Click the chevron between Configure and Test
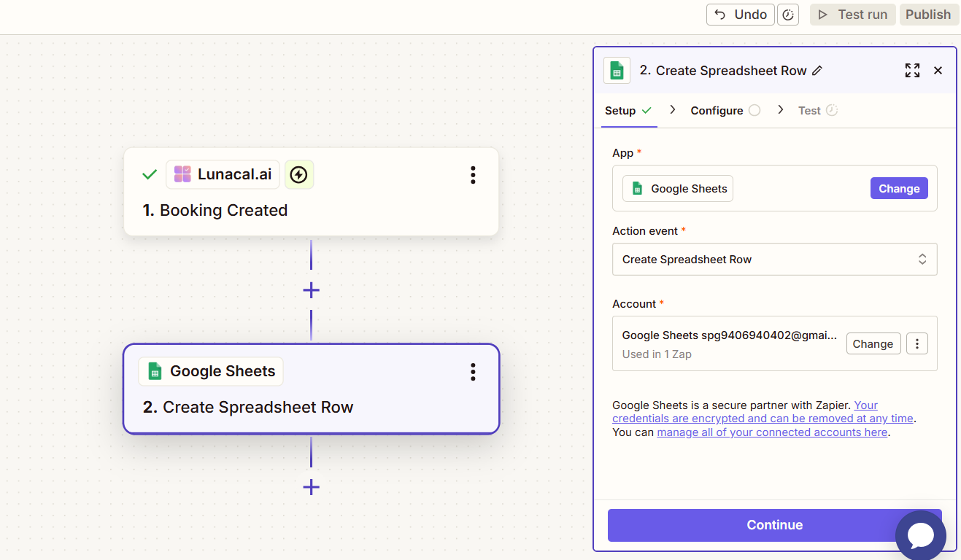 click(781, 109)
